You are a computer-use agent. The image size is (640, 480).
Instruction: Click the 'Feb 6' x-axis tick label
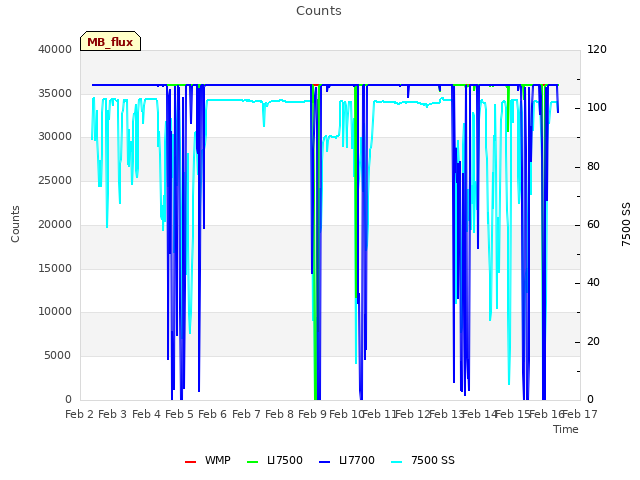(213, 414)
